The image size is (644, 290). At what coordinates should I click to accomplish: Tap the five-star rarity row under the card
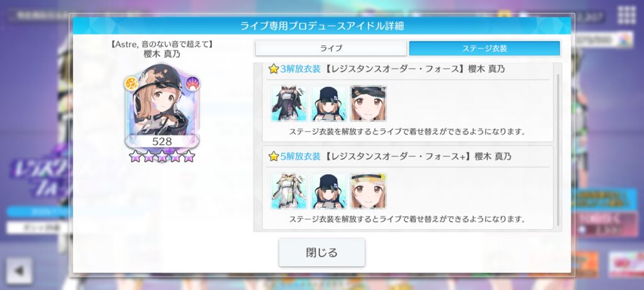click(x=162, y=156)
